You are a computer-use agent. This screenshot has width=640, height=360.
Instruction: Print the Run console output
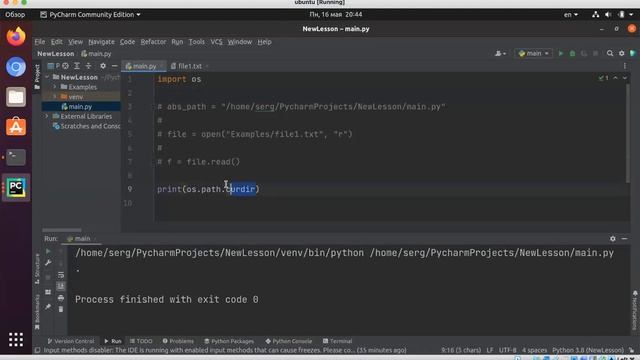(x=61, y=298)
